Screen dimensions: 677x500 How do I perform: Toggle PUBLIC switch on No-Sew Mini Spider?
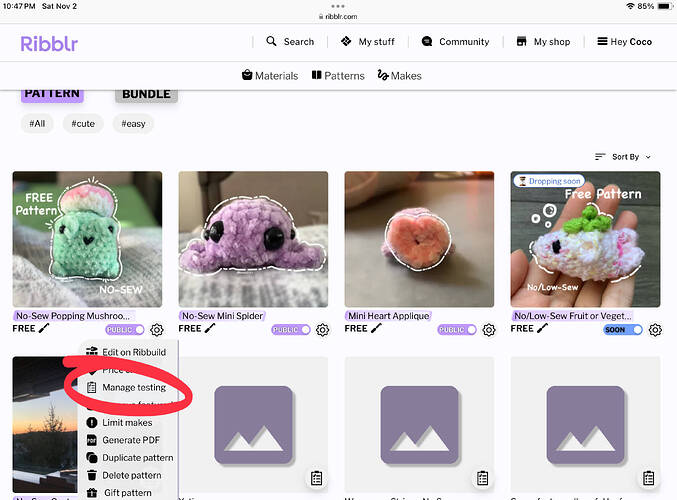291,329
